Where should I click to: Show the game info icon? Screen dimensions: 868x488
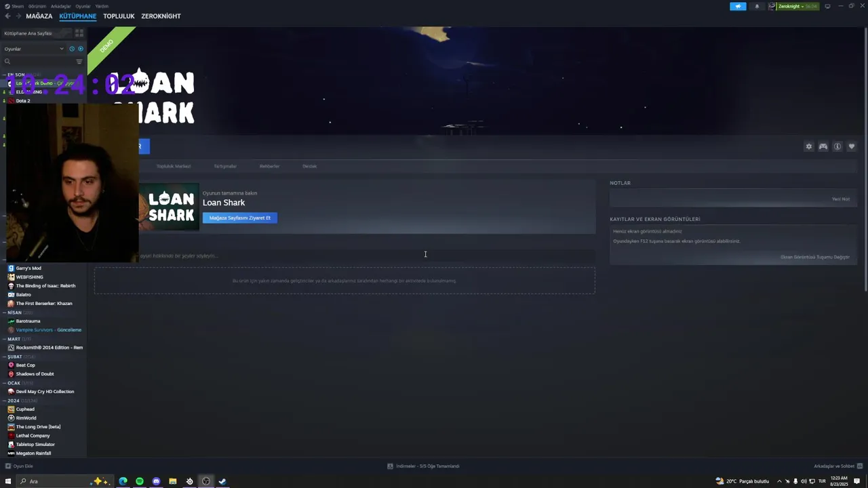[837, 146]
